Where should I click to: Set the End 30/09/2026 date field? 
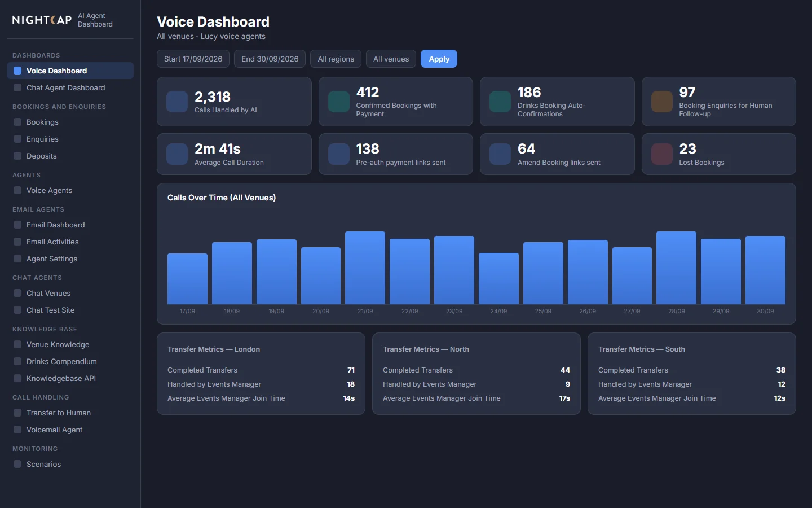[x=270, y=59]
